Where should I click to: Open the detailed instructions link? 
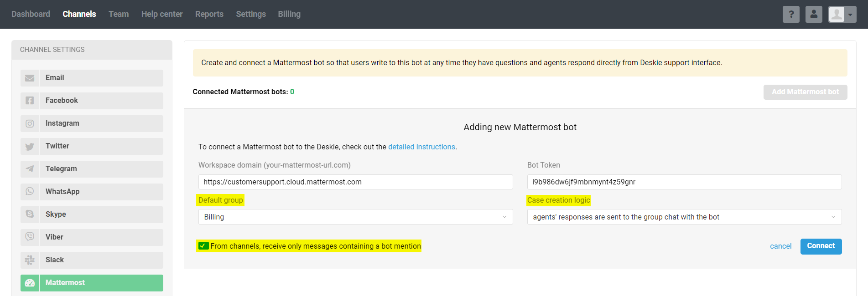point(421,147)
